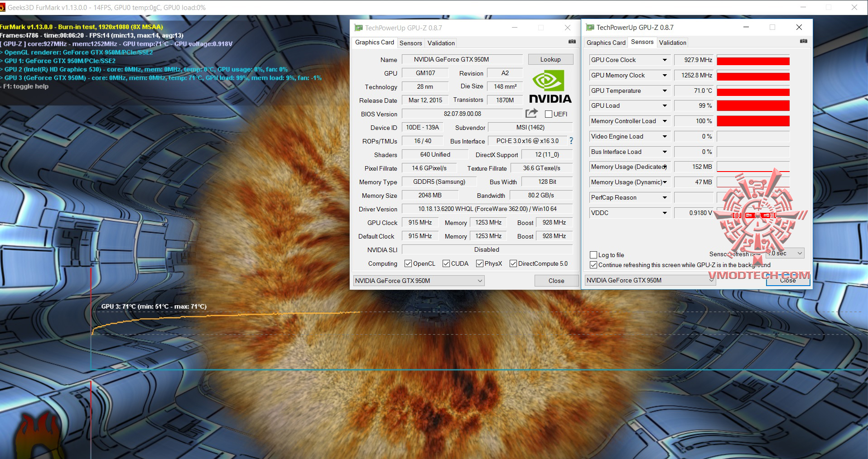The image size is (868, 459).
Task: Switch to the Validation tab in the left GPU-Z window
Action: click(x=441, y=43)
